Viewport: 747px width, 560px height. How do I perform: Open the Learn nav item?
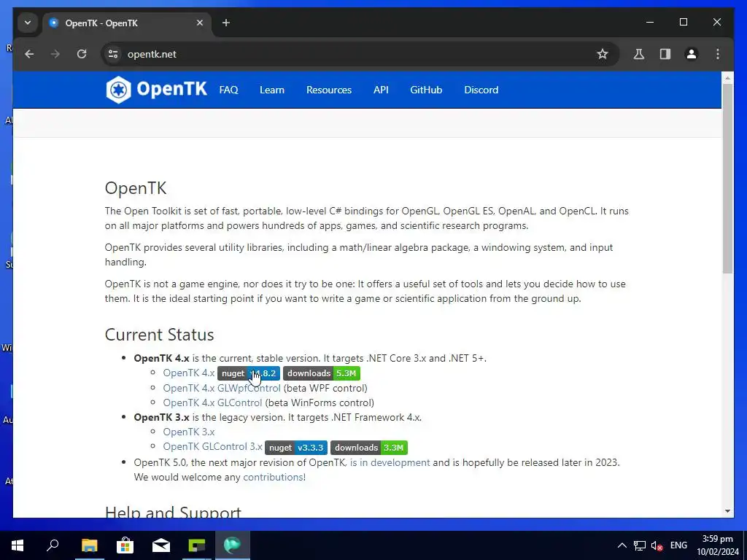(272, 90)
